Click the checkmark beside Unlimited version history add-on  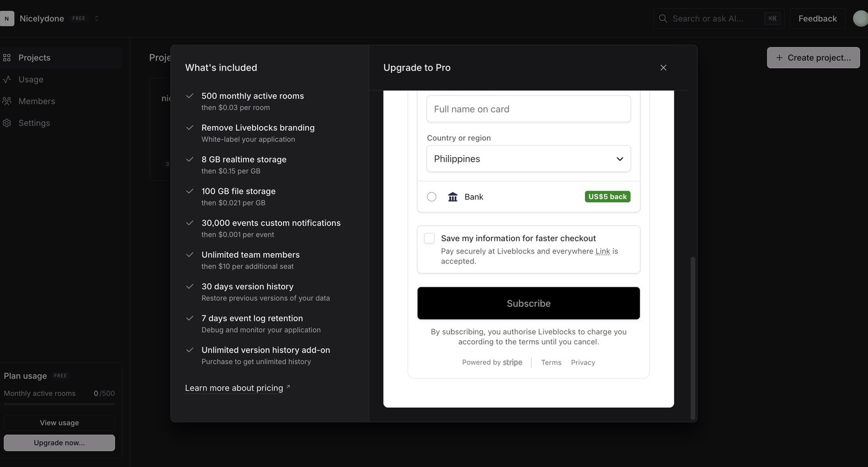pyautogui.click(x=190, y=350)
